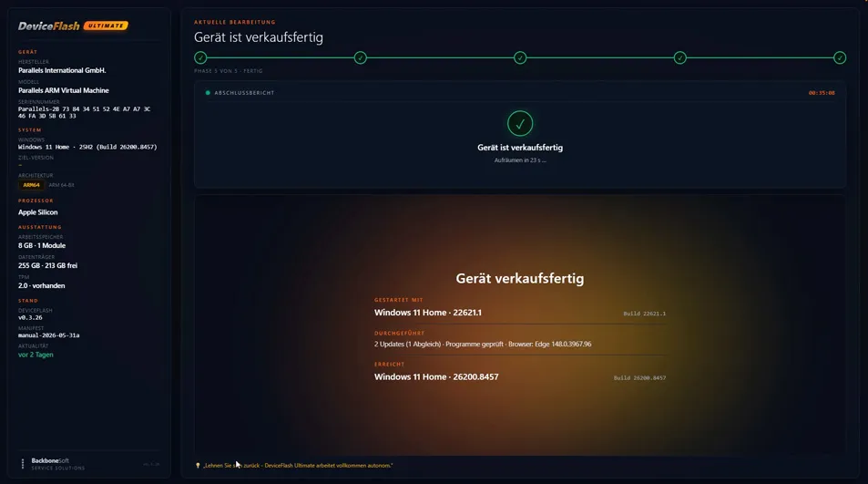
Task: Click the 'Gerät verkaufsfertig' summary headline
Action: (x=520, y=278)
